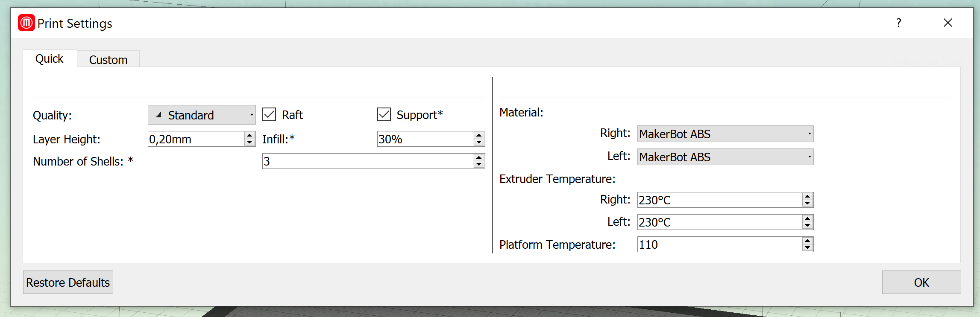Decrease Infill percentage with down arrow
This screenshot has height=317, width=980.
(x=479, y=143)
